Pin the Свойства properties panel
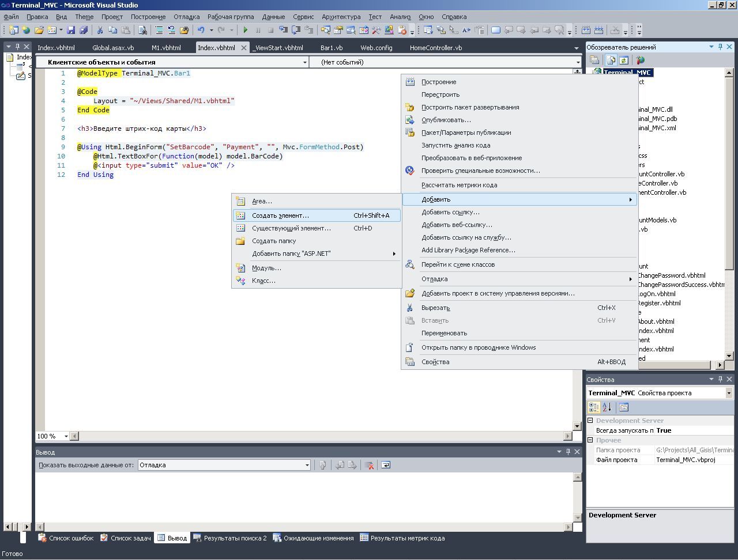Image resolution: width=738 pixels, height=560 pixels. pos(720,379)
